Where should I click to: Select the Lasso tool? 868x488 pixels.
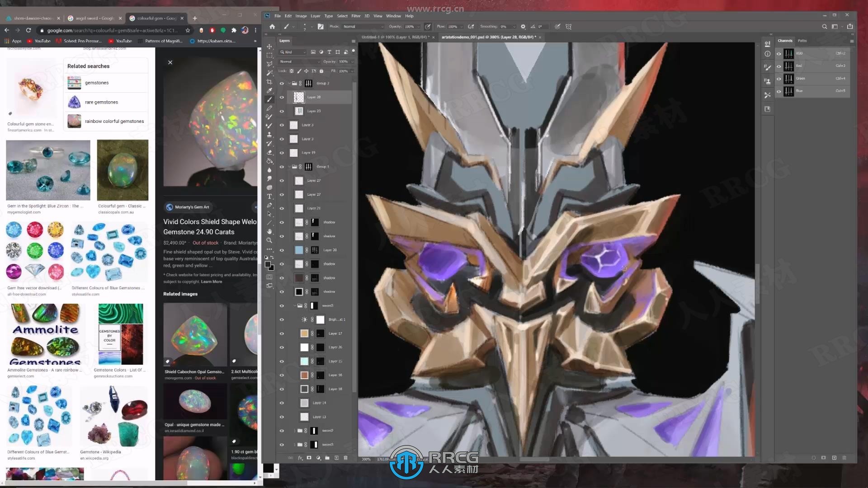pyautogui.click(x=269, y=64)
